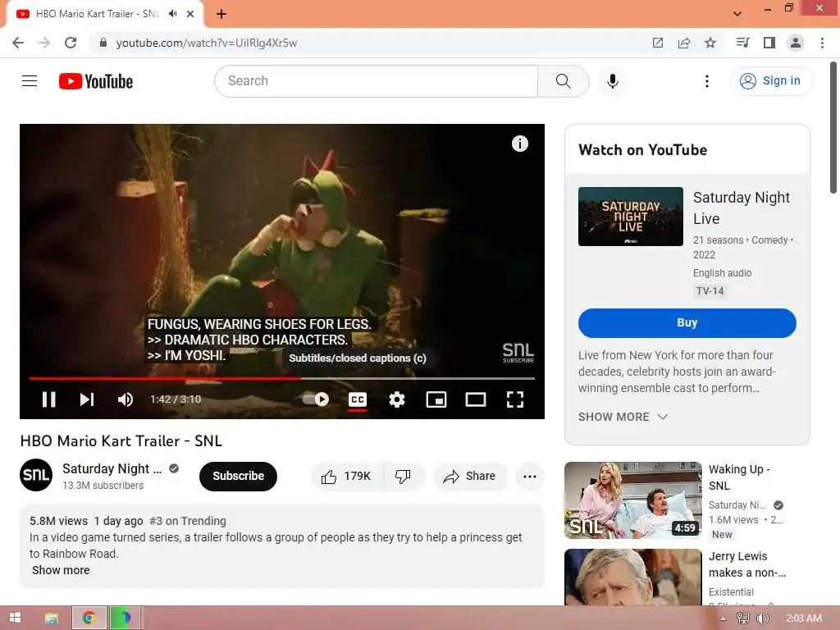Open Saturday Night channel name link
840x630 pixels.
[x=112, y=468]
